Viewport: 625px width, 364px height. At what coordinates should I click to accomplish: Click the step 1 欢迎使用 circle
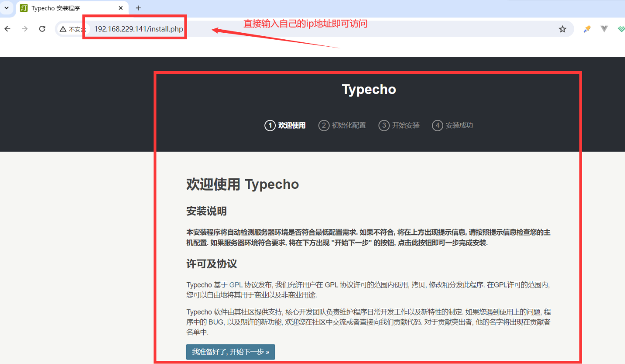(270, 125)
